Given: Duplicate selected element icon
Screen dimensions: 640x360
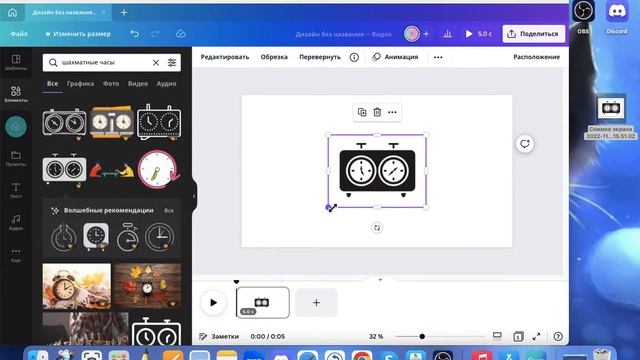Looking at the screenshot, I should [362, 112].
